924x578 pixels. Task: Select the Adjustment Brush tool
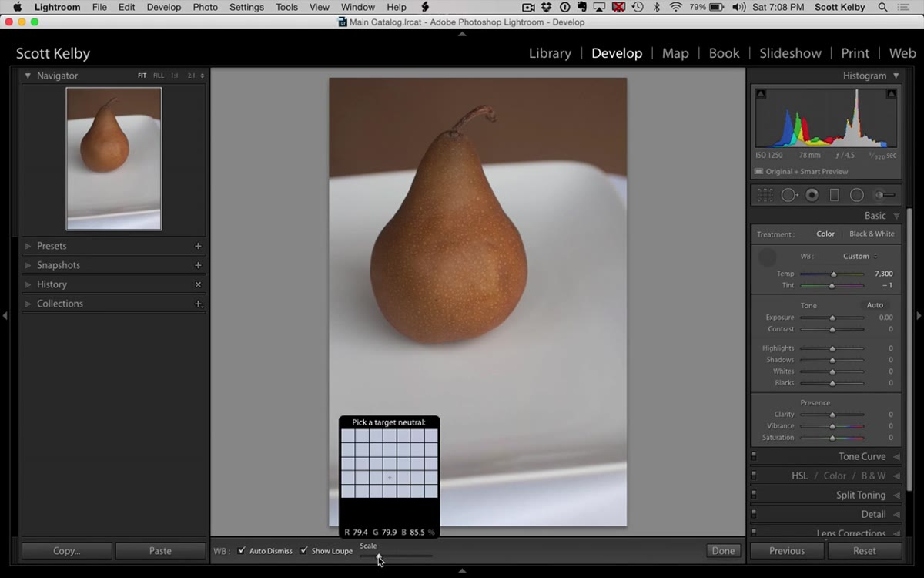point(885,195)
